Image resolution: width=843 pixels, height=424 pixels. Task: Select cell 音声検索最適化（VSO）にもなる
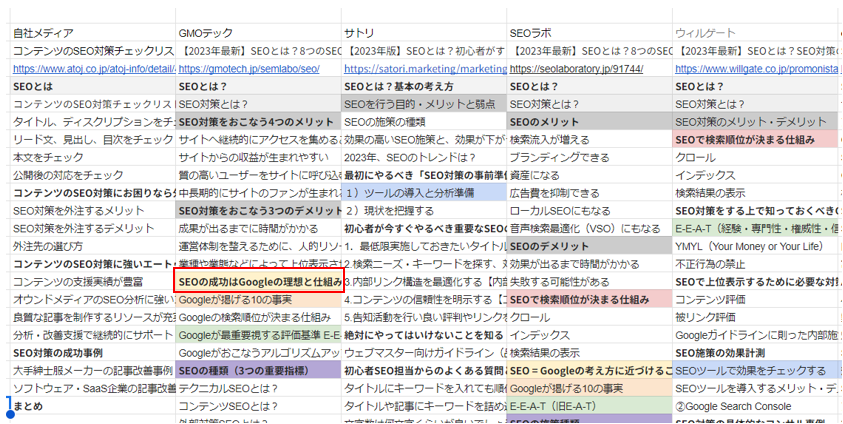point(590,228)
